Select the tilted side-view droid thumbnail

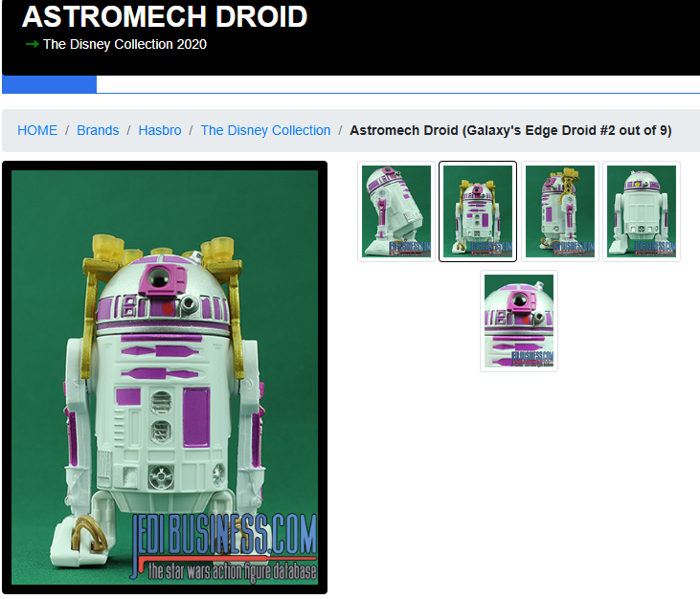pos(396,211)
